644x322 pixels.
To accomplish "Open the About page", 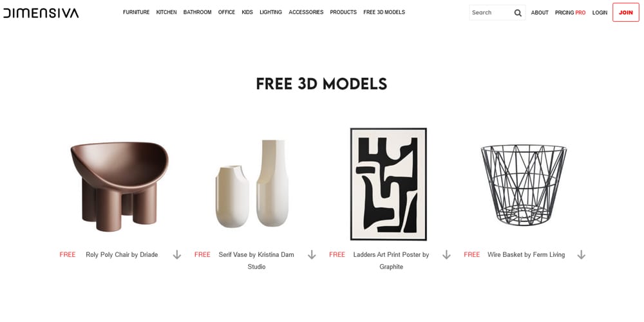I will coord(540,13).
